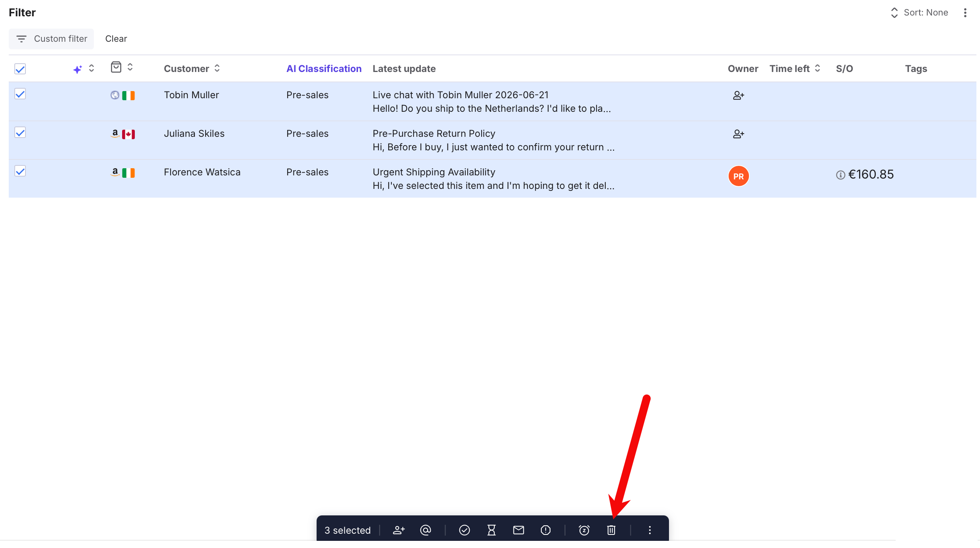Image resolution: width=980 pixels, height=548 pixels.
Task: Assign owner using bulk toolbar person-plus icon
Action: (x=399, y=530)
